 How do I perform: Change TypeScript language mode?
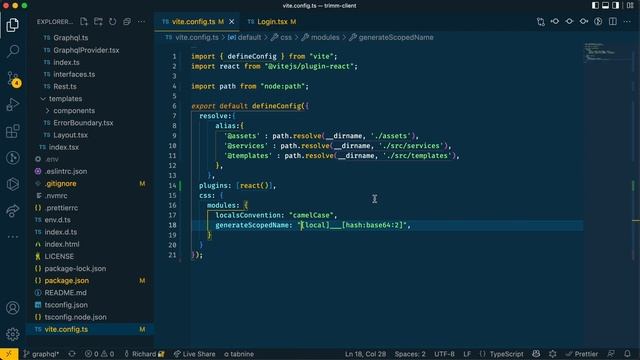coord(506,354)
